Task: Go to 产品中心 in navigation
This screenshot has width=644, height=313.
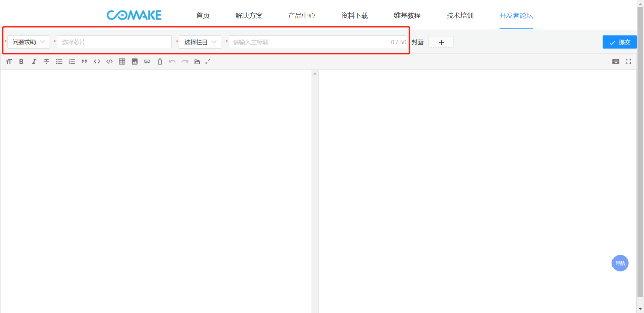Action: (x=301, y=15)
